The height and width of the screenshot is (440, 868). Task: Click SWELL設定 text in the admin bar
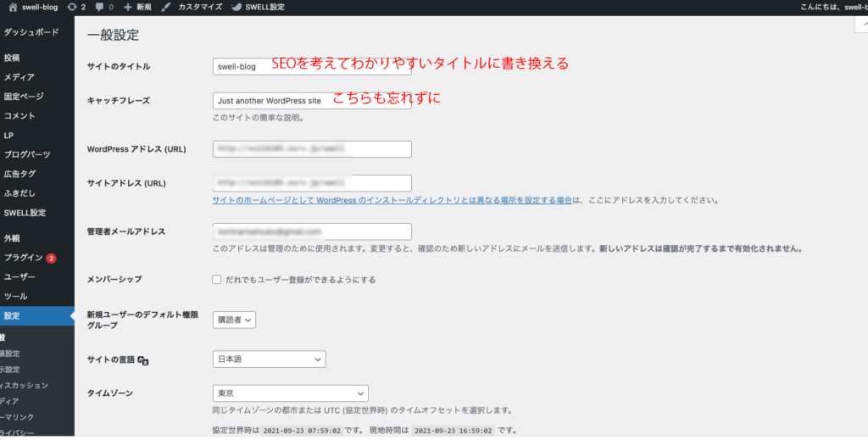[x=264, y=7]
